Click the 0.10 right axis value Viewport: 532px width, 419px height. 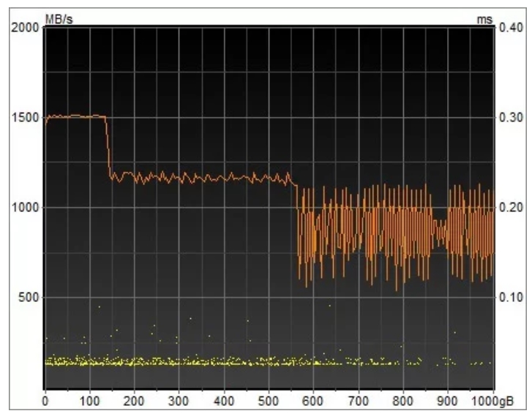511,298
